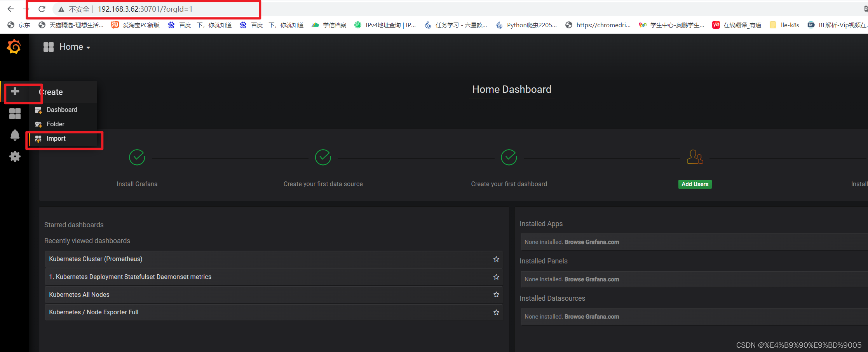This screenshot has width=868, height=352.
Task: Open the Configuration gear icon
Action: (x=15, y=157)
